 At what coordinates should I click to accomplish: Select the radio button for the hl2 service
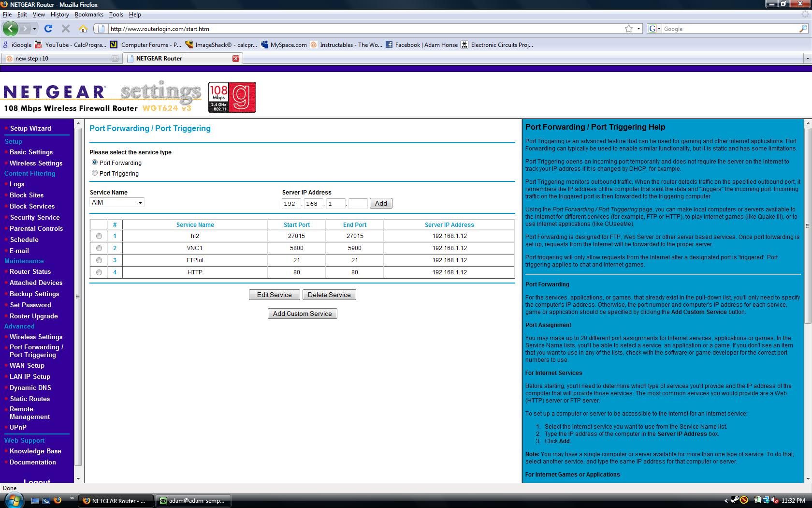point(99,236)
